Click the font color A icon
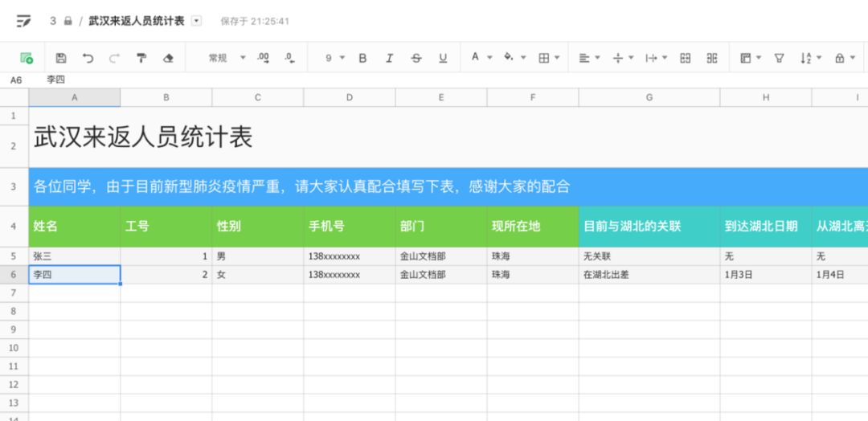868x421 pixels. tap(475, 58)
